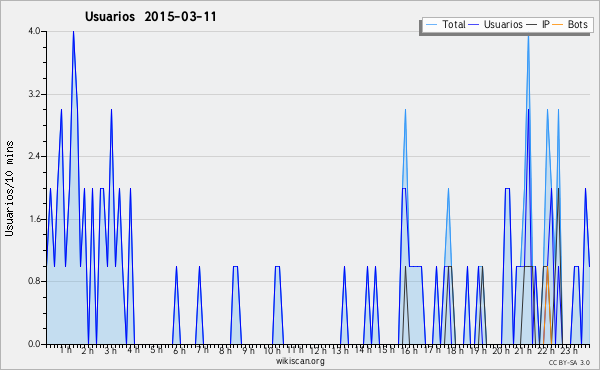Click the orange Bots spike near 22 h
This screenshot has width=600, height=370.
[548, 268]
